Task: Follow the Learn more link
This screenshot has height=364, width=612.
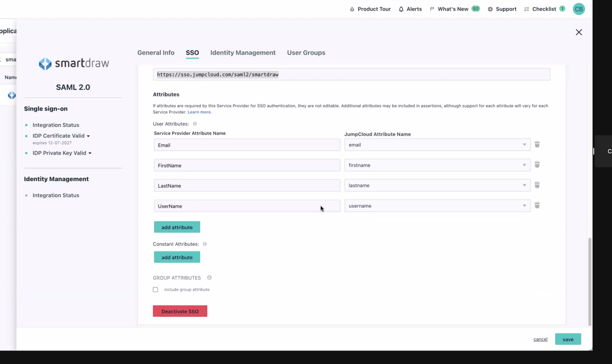Action: (199, 112)
